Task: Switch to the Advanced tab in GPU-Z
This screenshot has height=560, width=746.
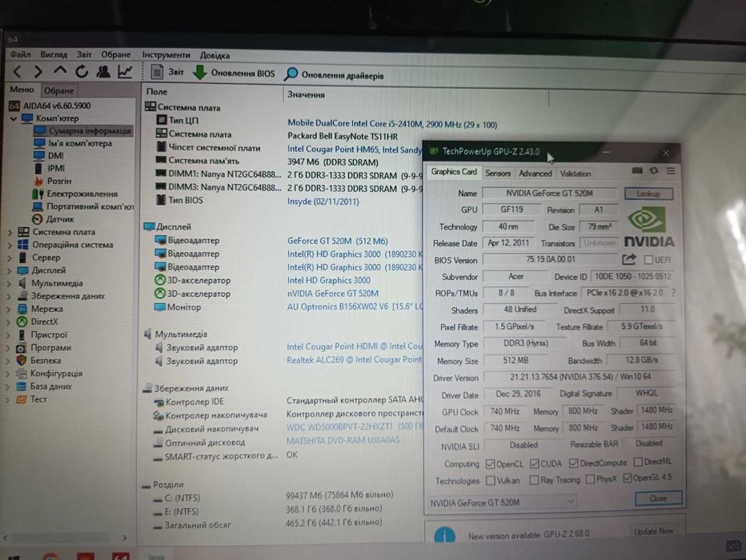Action: point(535,174)
